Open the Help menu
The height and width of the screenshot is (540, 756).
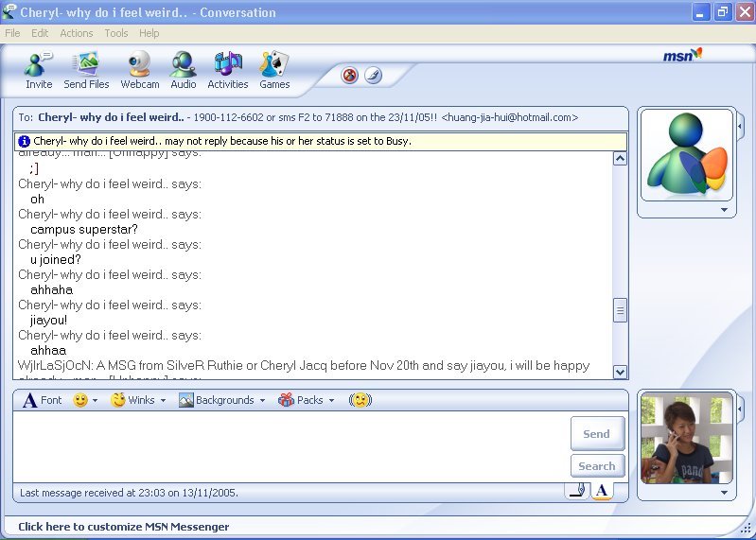pyautogui.click(x=149, y=33)
